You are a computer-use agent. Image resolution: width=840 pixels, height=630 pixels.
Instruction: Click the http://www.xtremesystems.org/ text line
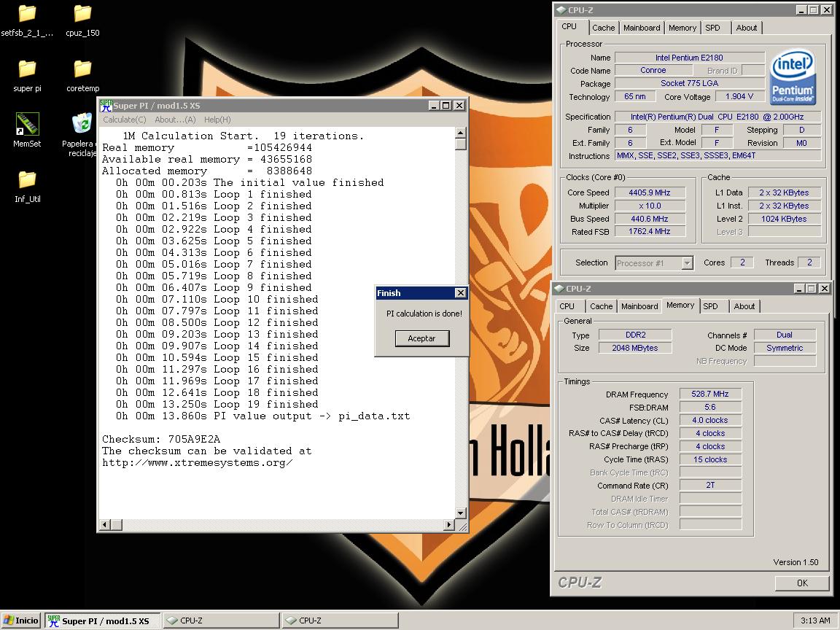(197, 463)
